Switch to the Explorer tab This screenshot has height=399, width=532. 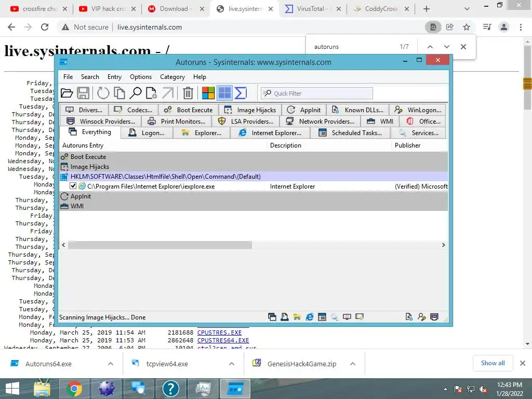click(x=202, y=133)
